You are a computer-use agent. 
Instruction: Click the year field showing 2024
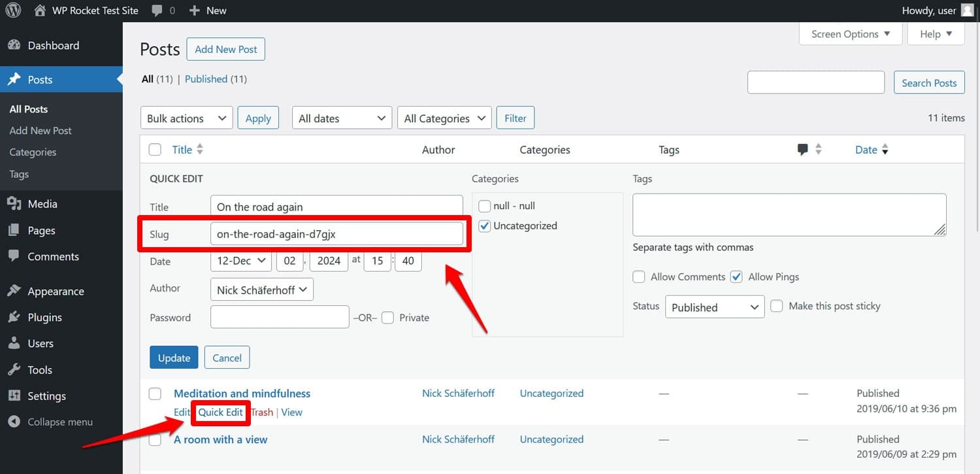click(329, 260)
